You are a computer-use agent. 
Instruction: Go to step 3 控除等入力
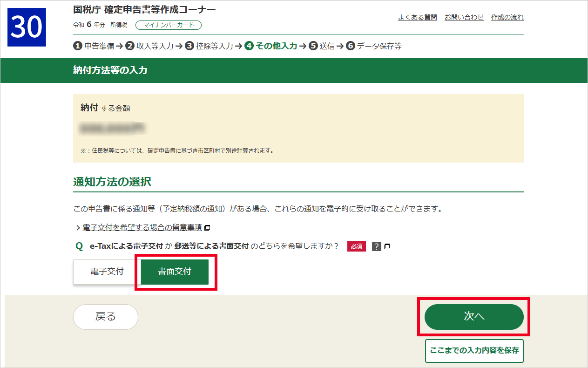click(209, 46)
